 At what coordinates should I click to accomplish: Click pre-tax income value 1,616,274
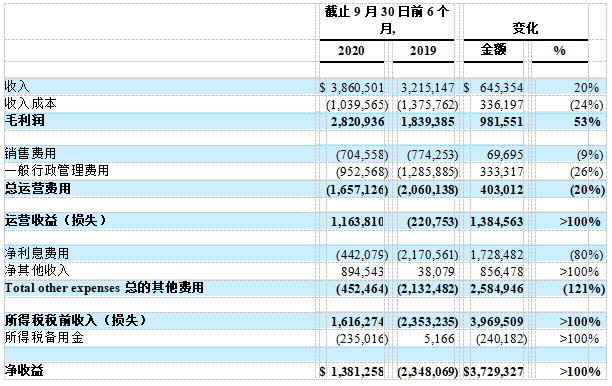tap(358, 322)
